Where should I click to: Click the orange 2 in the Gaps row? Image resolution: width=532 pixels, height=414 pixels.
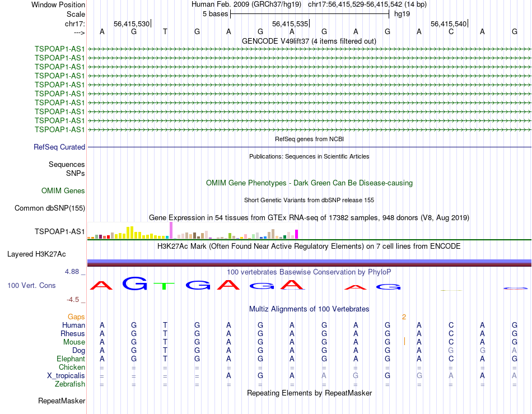404,317
